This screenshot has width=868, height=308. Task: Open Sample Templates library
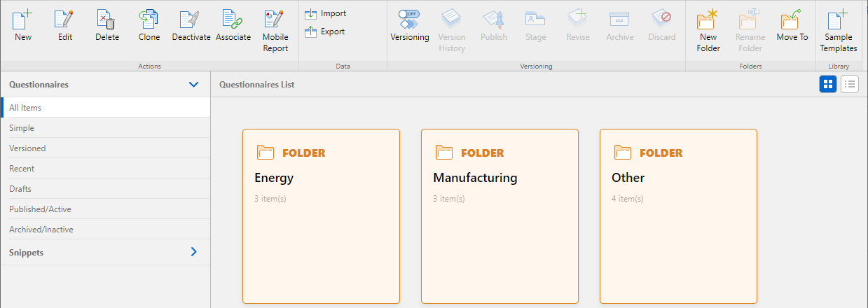(x=838, y=21)
